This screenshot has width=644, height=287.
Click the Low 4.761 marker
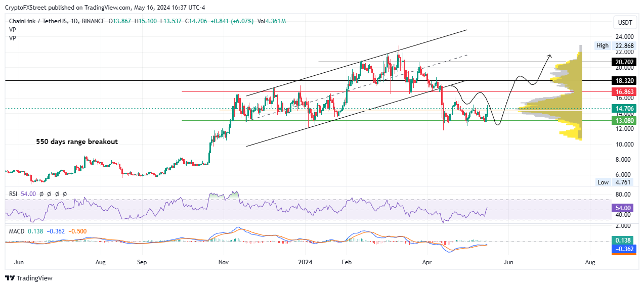[x=615, y=182]
